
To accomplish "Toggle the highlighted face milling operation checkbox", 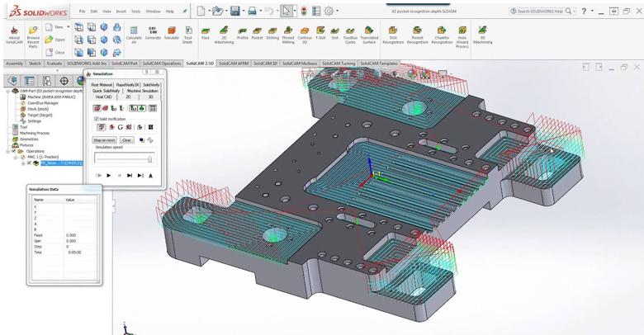I will point(29,163).
